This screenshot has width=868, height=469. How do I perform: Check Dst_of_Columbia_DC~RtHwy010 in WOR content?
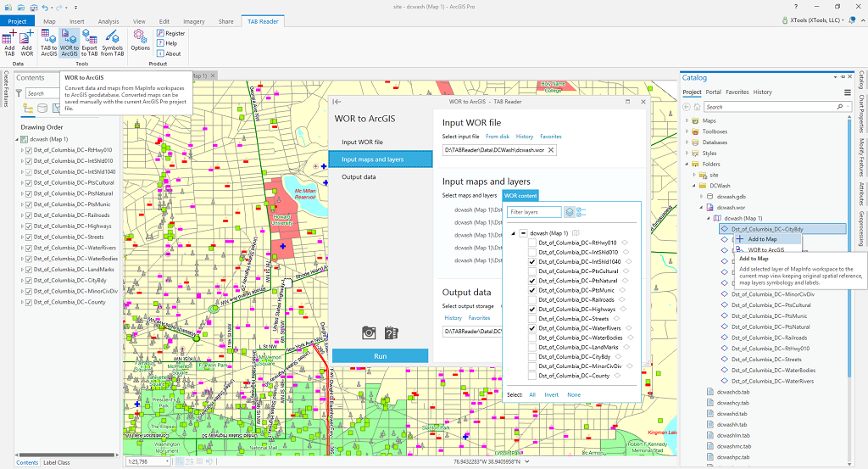(532, 243)
